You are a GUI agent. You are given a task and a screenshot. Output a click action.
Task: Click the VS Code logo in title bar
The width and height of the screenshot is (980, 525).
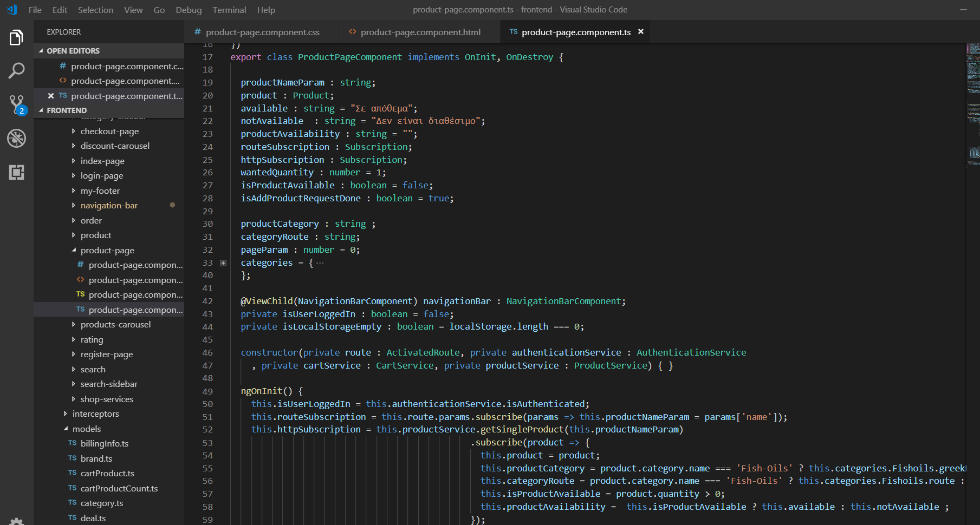click(x=12, y=10)
